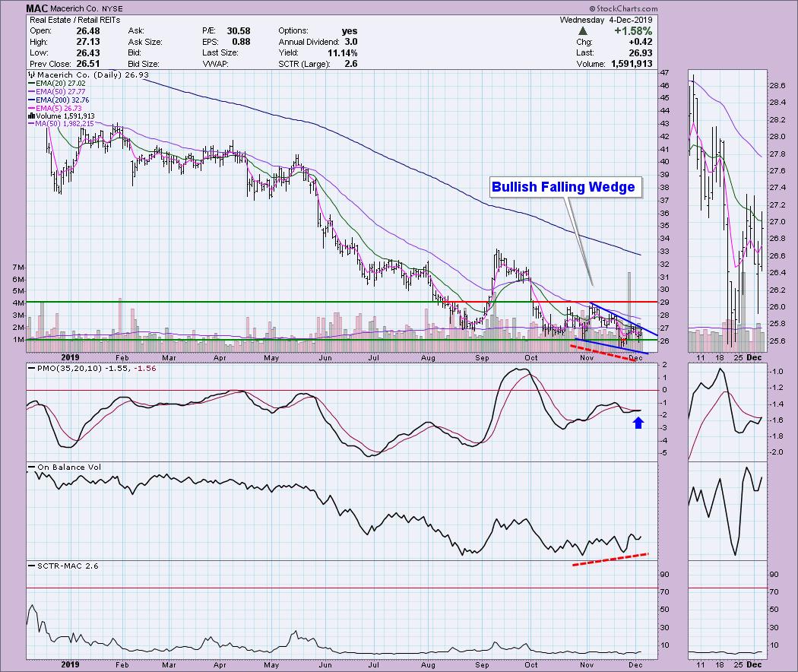This screenshot has width=798, height=672.
Task: Click the Macerich Co. (Daily) legend entry
Action: coord(88,74)
